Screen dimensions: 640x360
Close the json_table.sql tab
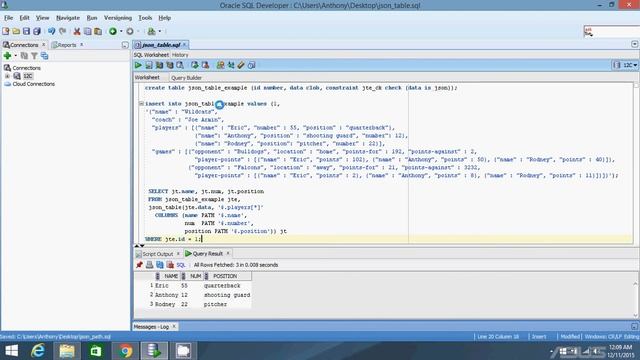[185, 44]
